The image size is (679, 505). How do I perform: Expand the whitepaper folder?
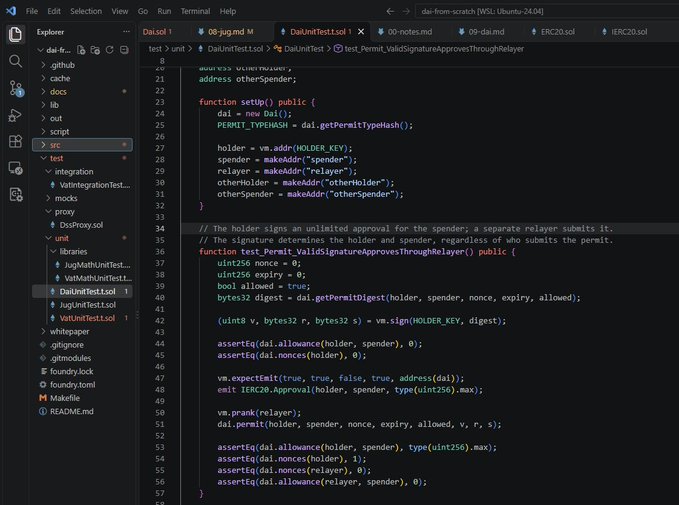(82, 331)
